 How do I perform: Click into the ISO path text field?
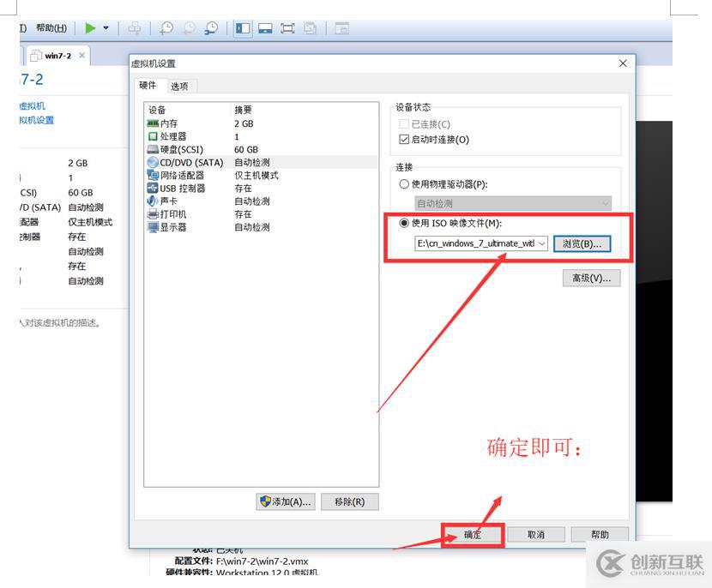pyautogui.click(x=476, y=243)
